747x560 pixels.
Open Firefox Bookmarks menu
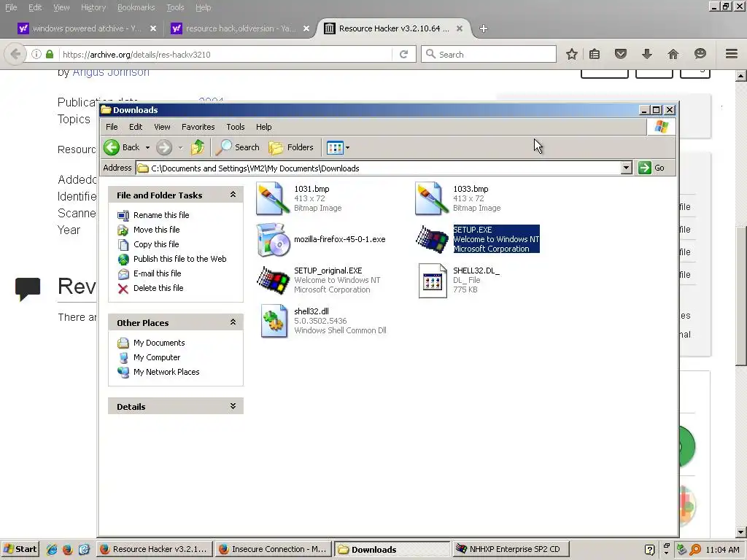[x=136, y=7]
